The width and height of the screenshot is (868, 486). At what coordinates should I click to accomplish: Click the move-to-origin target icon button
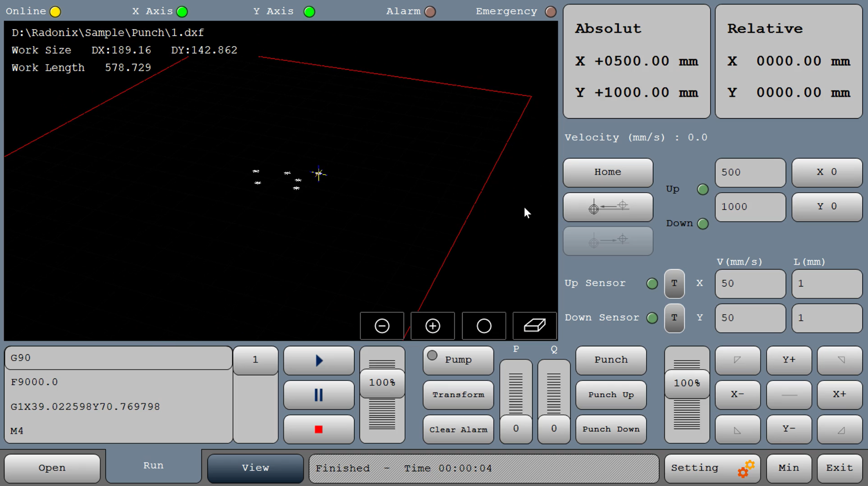pyautogui.click(x=608, y=207)
